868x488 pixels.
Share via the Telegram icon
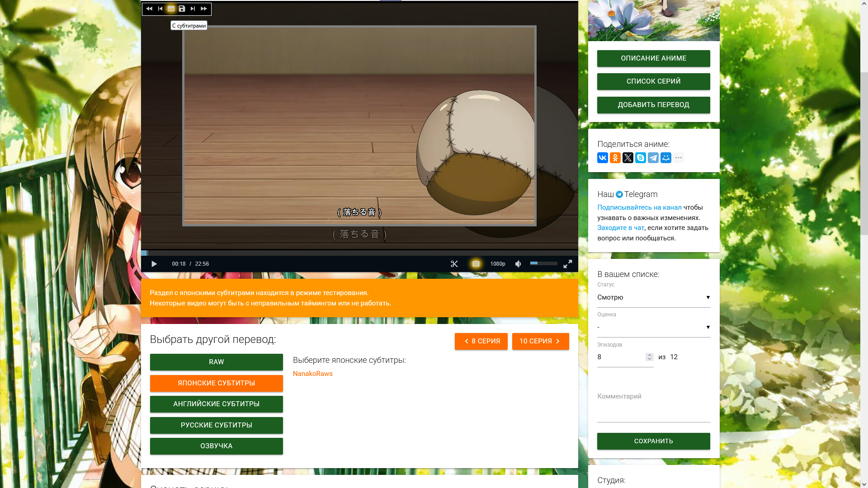[653, 158]
